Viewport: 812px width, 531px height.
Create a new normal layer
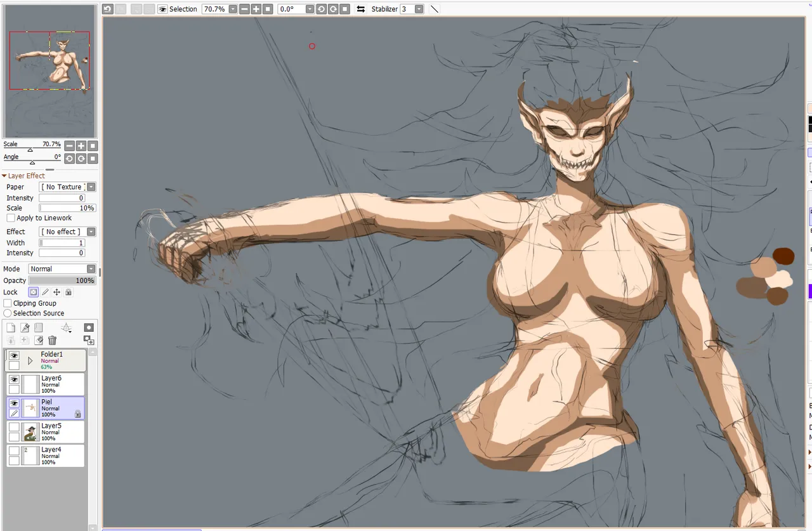[11, 327]
